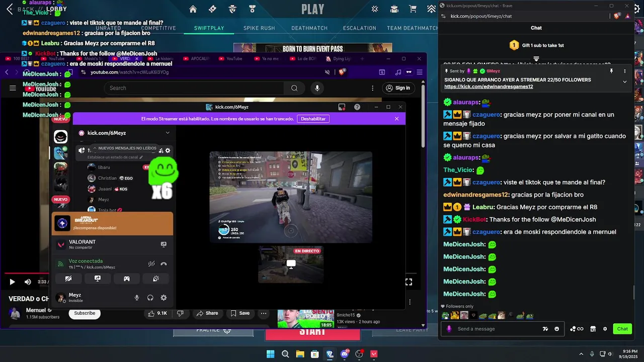Viewport: 644px width, 362px height.
Task: Open Windows Start menu on taskbar
Action: point(270,354)
